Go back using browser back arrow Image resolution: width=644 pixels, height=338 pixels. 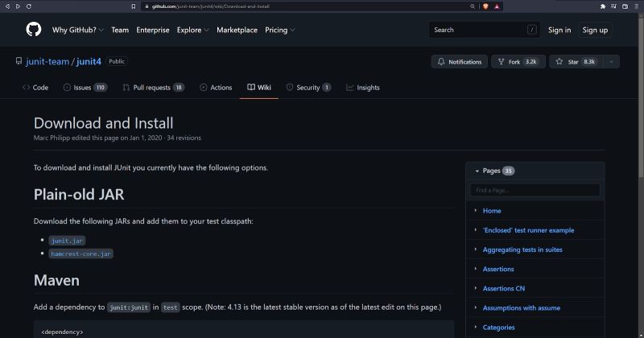click(7, 6)
